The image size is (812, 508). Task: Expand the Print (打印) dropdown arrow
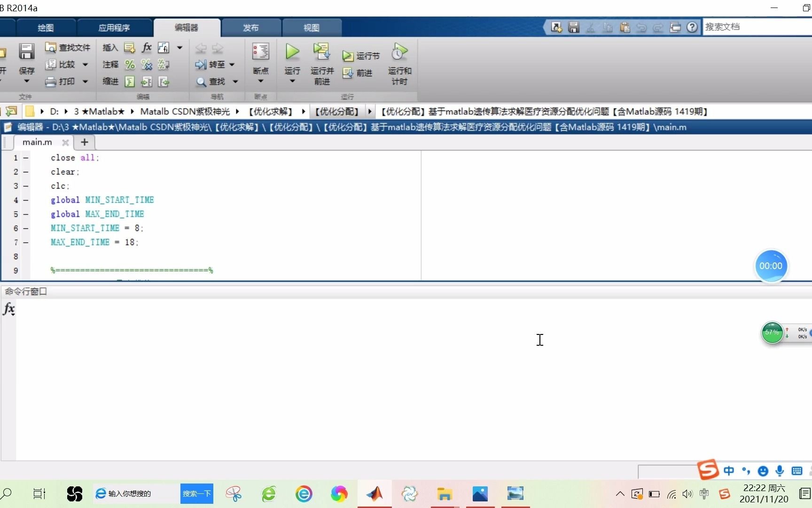(85, 81)
